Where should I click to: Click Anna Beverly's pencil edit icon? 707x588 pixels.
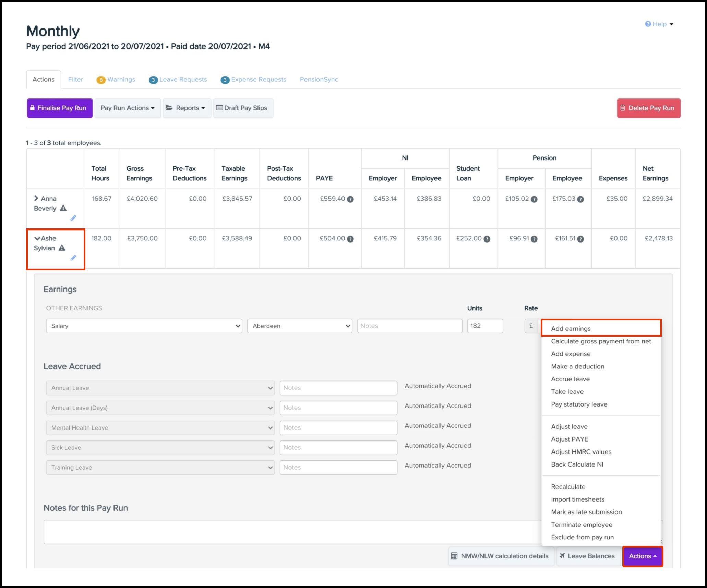click(73, 218)
